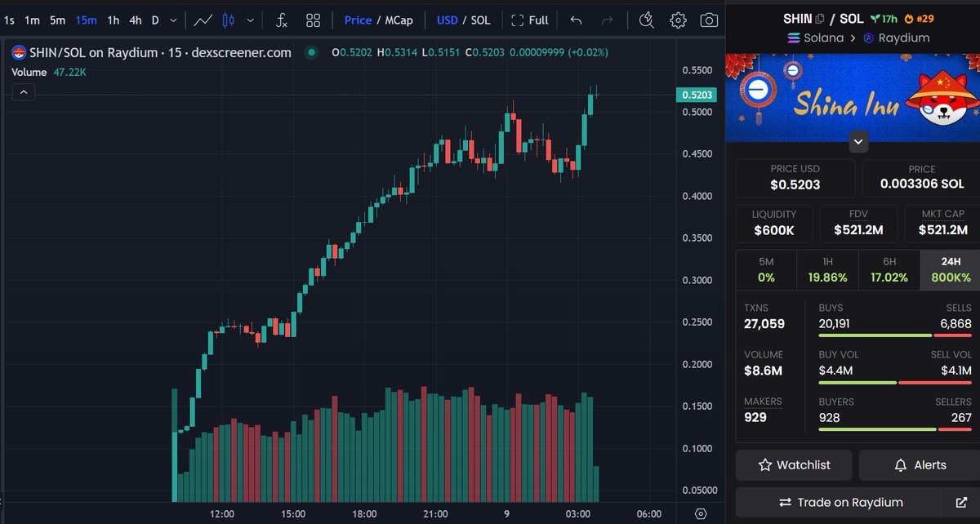The width and height of the screenshot is (980, 524).
Task: Toggle Full screen chart mode
Action: point(529,20)
